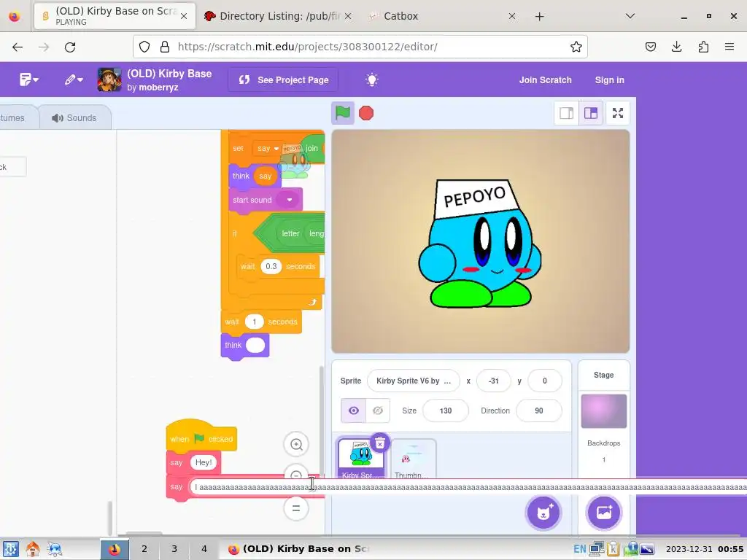Switch to virtual desktop 2 in taskbar
The width and height of the screenshot is (747, 560).
click(x=144, y=549)
